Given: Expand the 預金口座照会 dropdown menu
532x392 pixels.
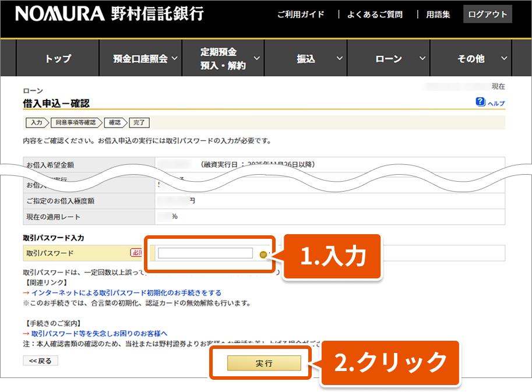Looking at the screenshot, I should (145, 59).
